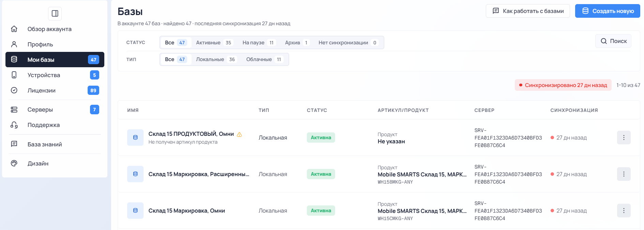Click warning icon next to Склад 15 ПРОДУКТОВЫЙ
644x230 pixels.
[239, 134]
